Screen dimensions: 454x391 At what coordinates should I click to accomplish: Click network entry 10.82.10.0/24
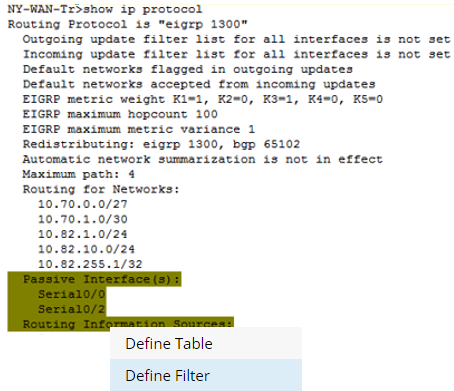pos(86,249)
